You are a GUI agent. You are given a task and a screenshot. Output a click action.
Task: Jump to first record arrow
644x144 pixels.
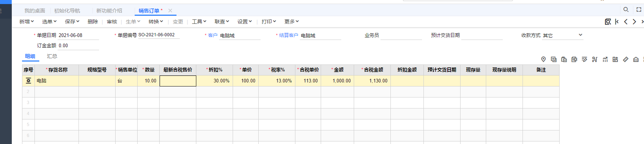coord(617,22)
